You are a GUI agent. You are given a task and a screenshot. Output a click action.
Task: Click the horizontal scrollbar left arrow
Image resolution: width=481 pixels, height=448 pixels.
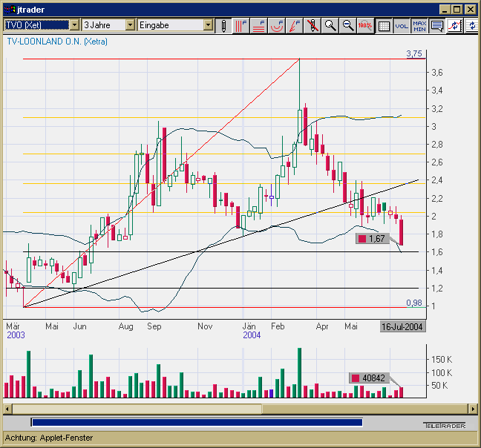(7, 409)
